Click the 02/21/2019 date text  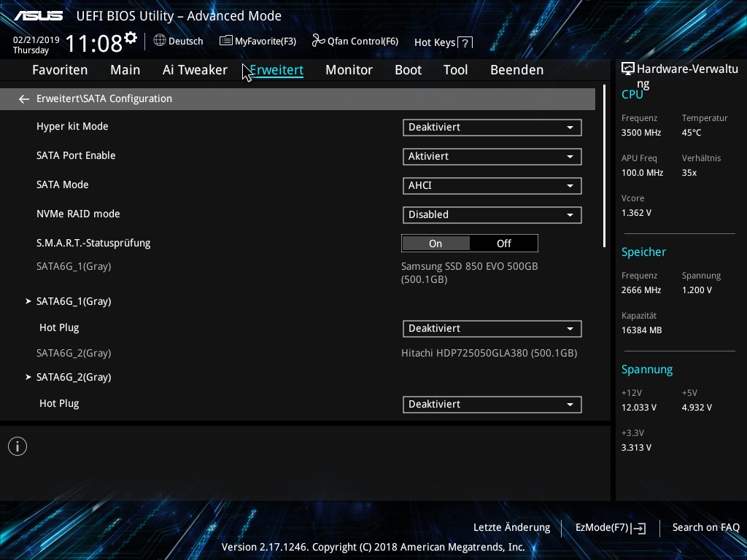[x=36, y=40]
